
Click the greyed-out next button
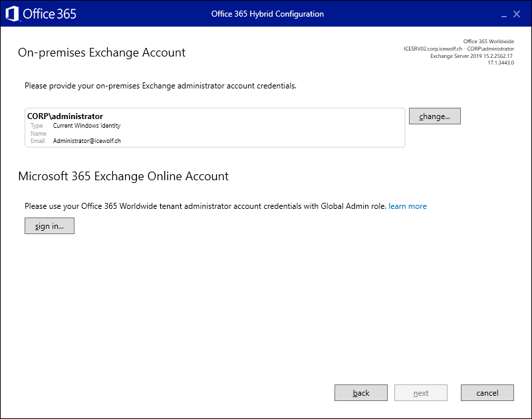421,393
